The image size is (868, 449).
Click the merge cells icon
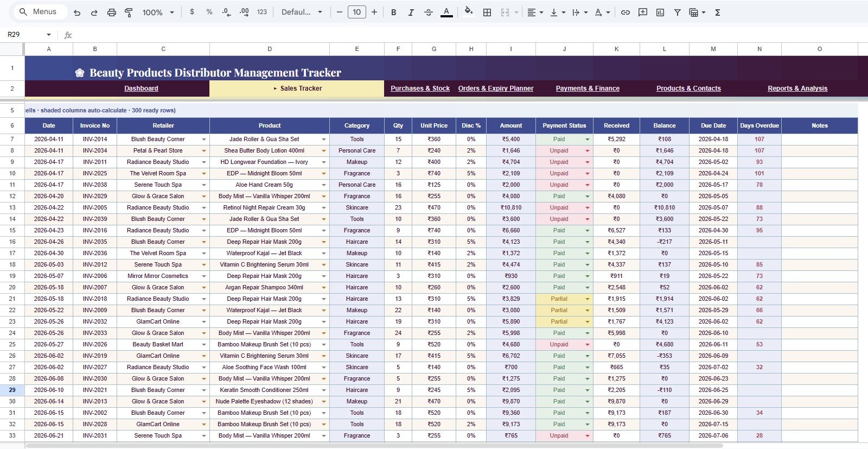click(x=505, y=12)
